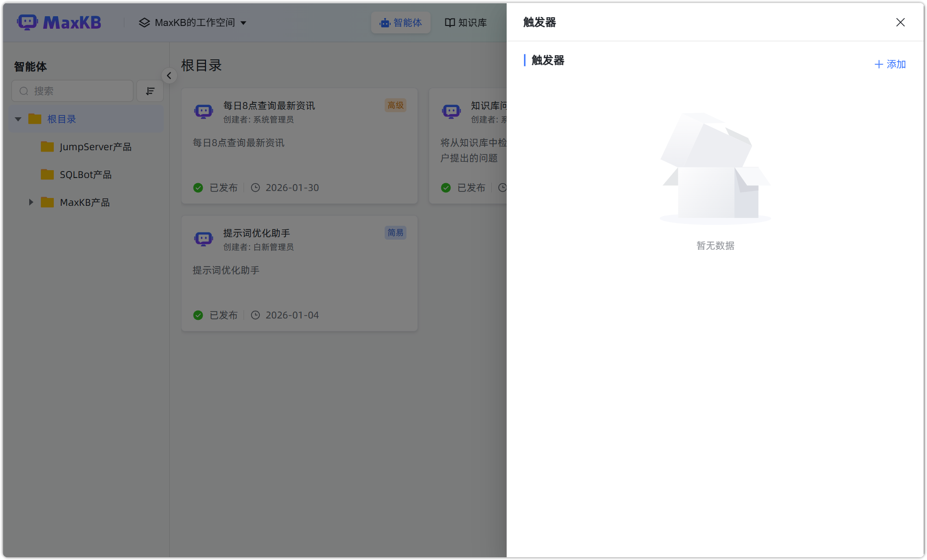Click the search magnifier icon in sidebar
The image size is (927, 560).
(x=24, y=91)
